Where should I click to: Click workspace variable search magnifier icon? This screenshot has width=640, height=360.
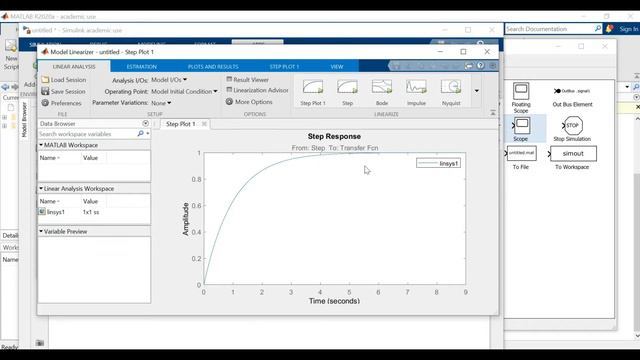pos(140,133)
